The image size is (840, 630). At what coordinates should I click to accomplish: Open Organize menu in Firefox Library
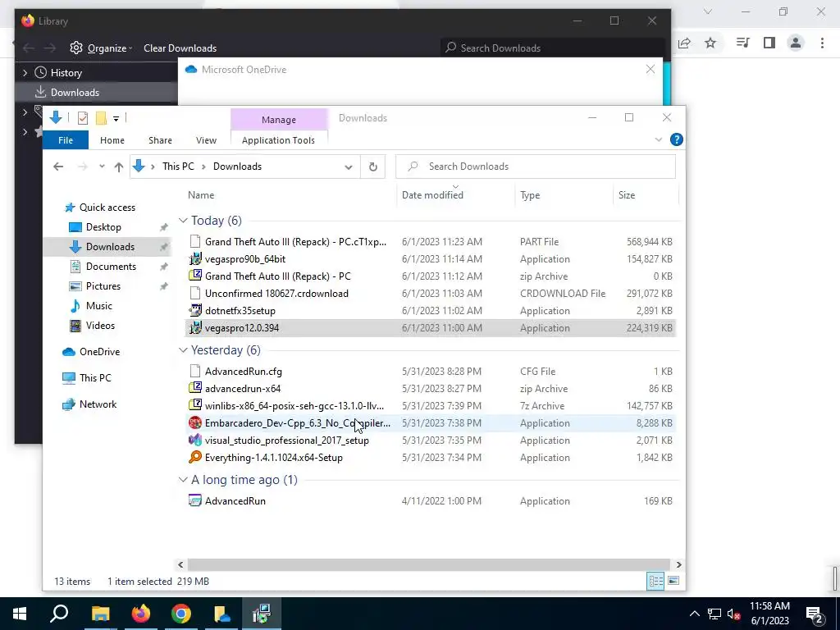[102, 48]
